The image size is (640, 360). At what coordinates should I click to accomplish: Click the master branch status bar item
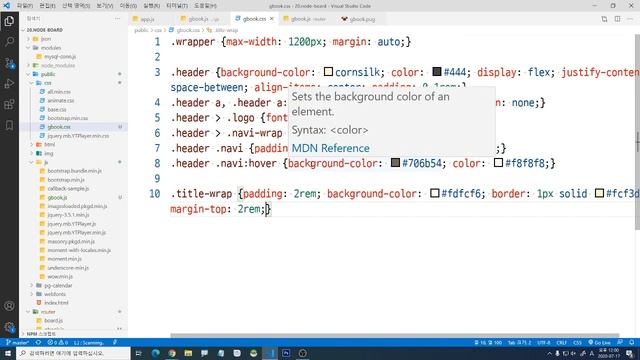point(18,342)
